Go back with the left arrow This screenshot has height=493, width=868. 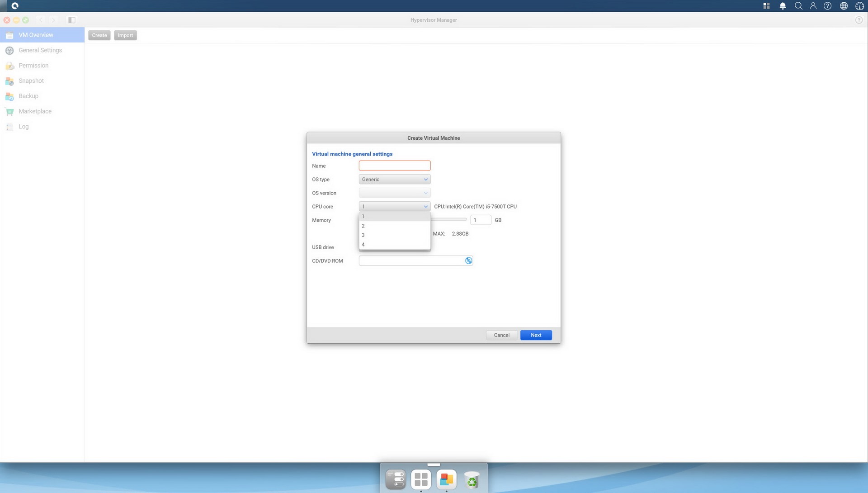point(41,20)
